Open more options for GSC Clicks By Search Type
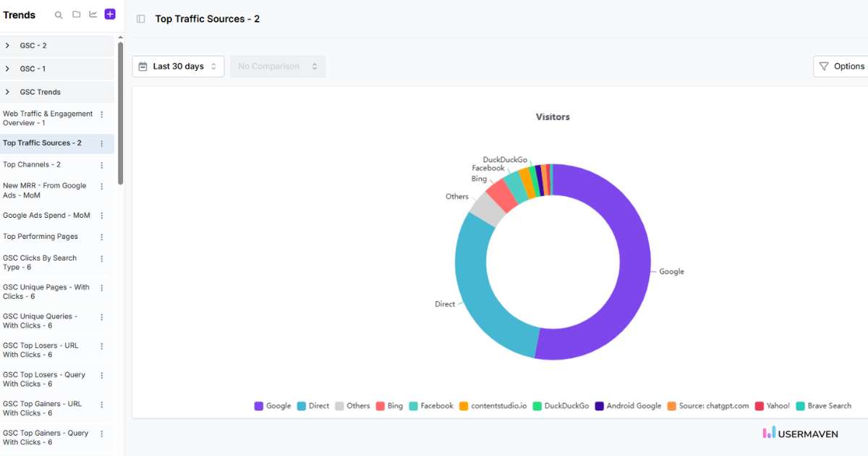The image size is (868, 456). tap(102, 259)
